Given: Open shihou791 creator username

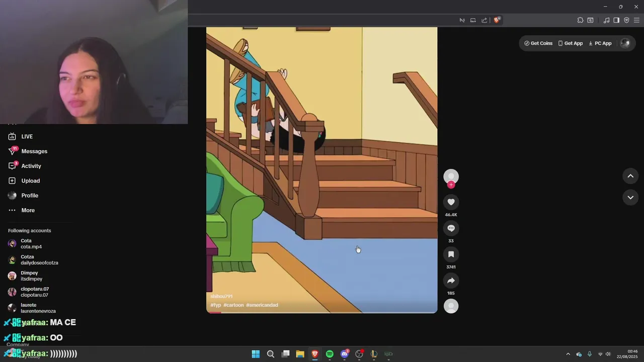Looking at the screenshot, I should (221, 297).
